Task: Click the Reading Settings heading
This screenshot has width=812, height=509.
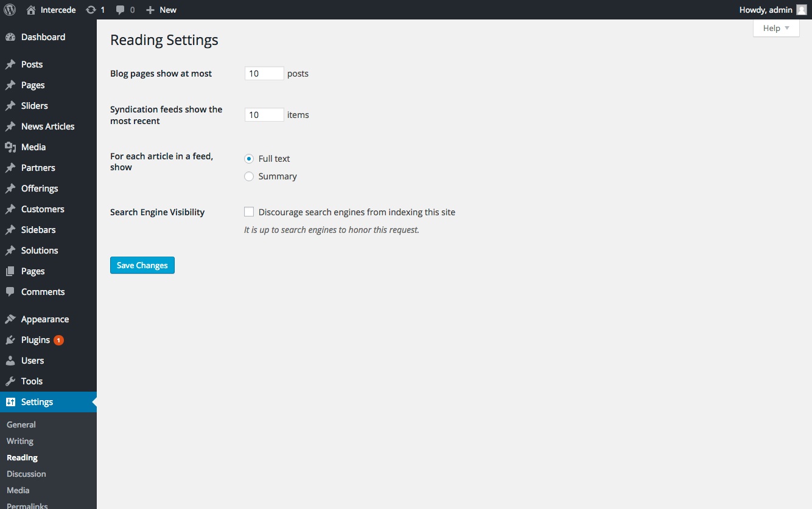Action: (164, 40)
